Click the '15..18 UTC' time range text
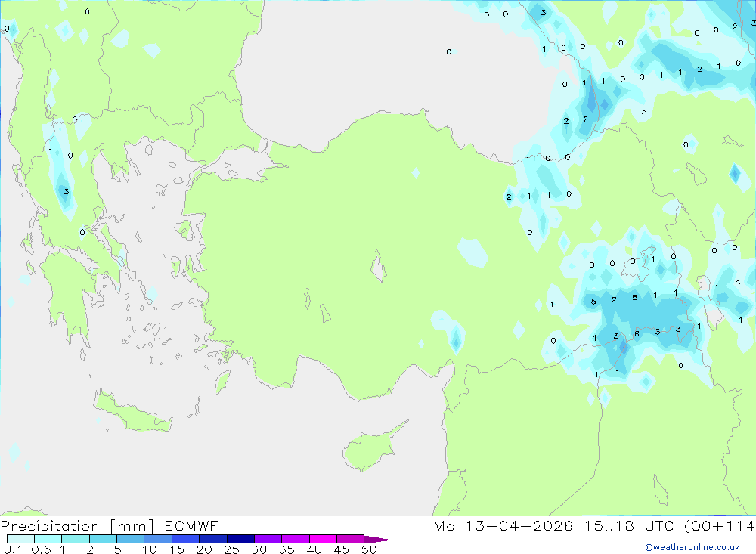 (x=629, y=525)
